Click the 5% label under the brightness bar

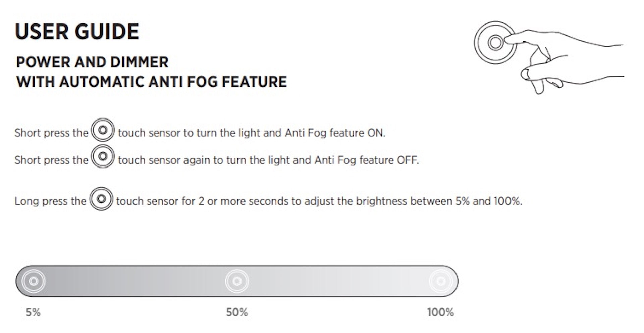click(x=33, y=313)
